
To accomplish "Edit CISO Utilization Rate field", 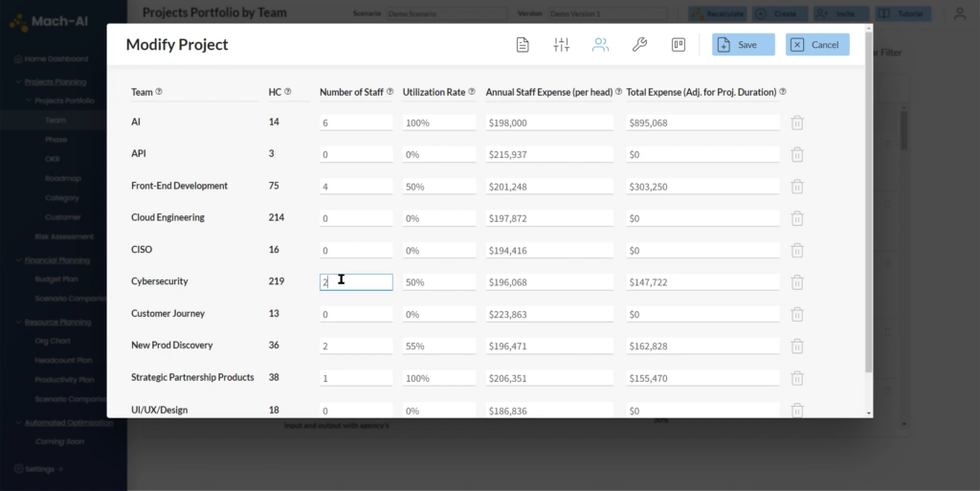I will point(438,251).
